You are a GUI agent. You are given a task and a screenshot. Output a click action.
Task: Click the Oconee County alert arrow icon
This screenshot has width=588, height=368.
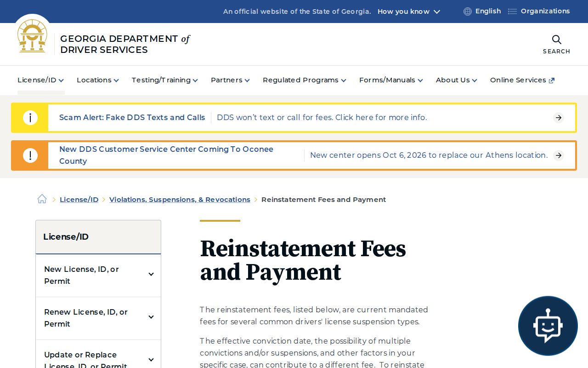(x=559, y=155)
